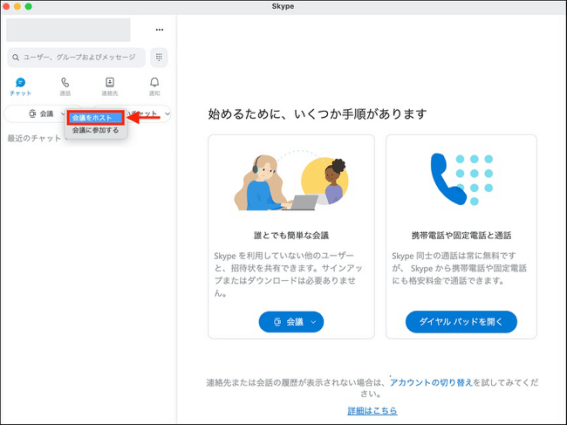567x425 pixels.
Task: Open the 通知 notifications tab
Action: (x=154, y=86)
